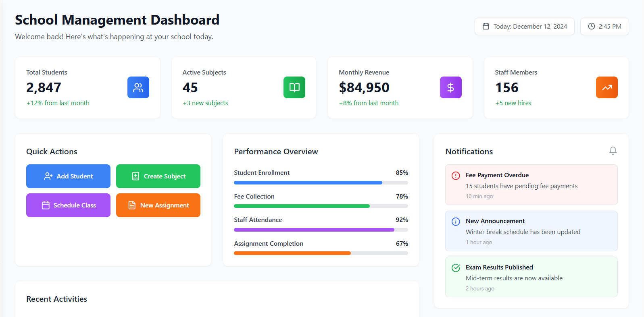The height and width of the screenshot is (317, 644).
Task: Click the Assignment Completion progress bar
Action: tap(321, 253)
